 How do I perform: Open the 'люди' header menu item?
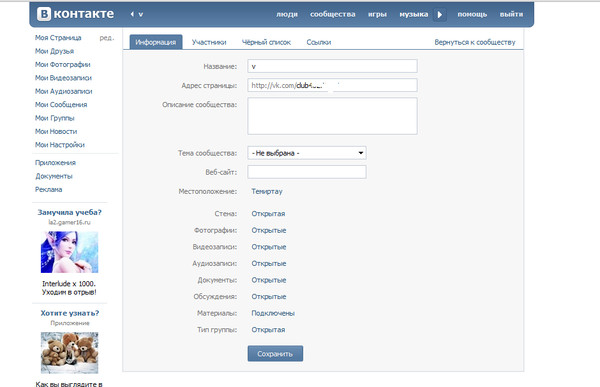point(287,14)
